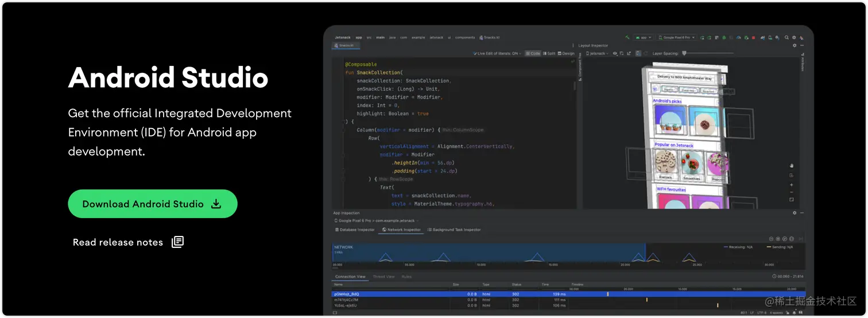Viewport: 868px width, 318px height.
Task: Minimize the Layout Inspector panel
Action: 802,45
